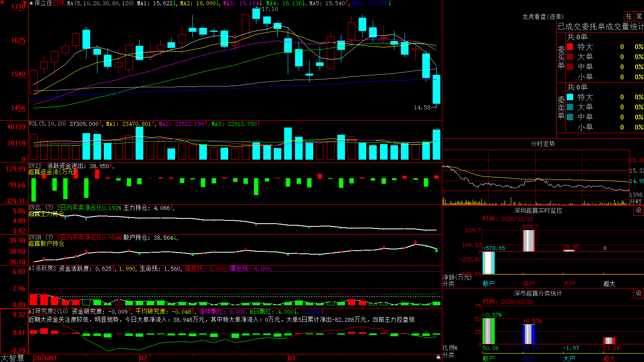Click the star icon before 保立佳

point(31,3)
